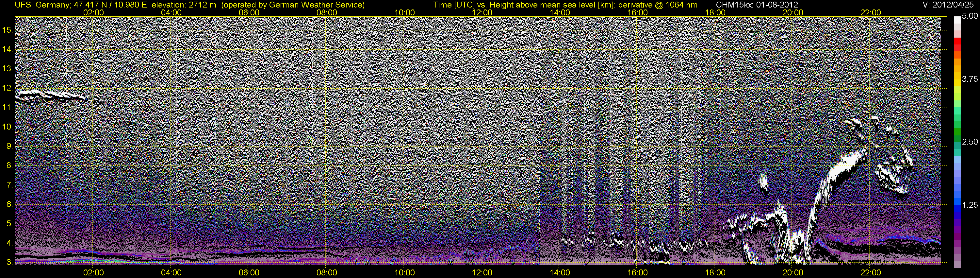Click the '10.' height axis label
The width and height of the screenshot is (980, 278).
[x=8, y=127]
